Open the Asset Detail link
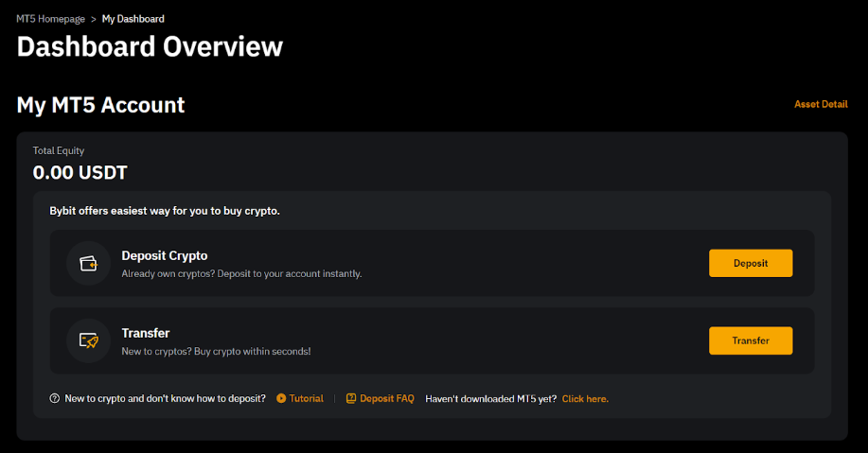This screenshot has width=868, height=453. 821,104
